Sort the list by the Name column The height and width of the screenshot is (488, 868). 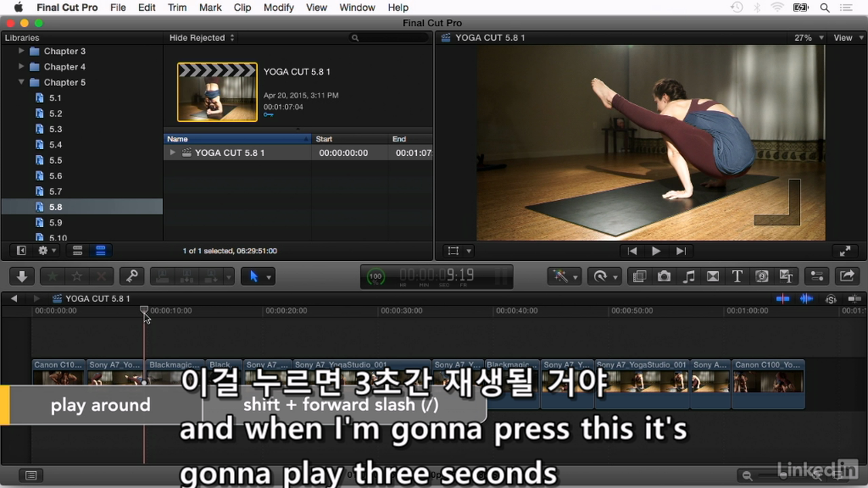[237, 139]
